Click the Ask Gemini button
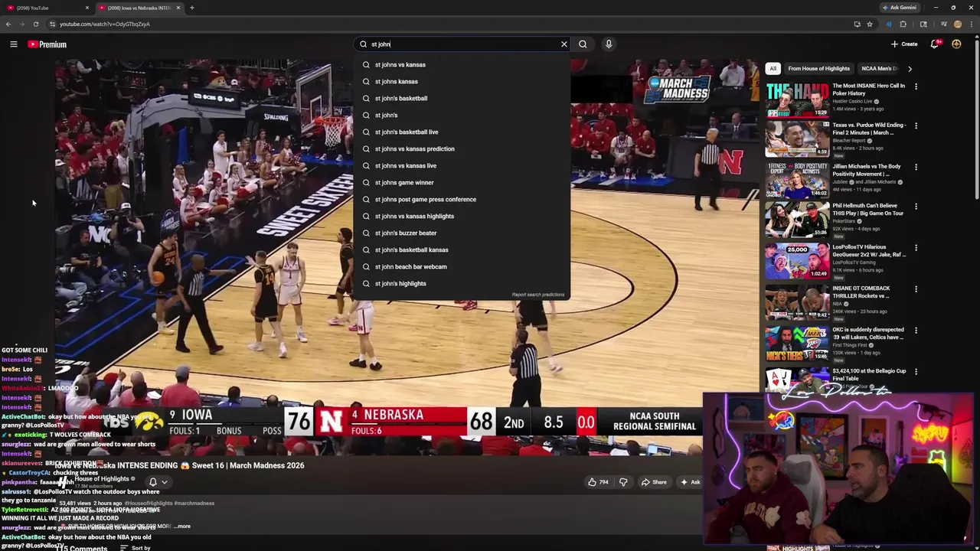 tap(900, 8)
